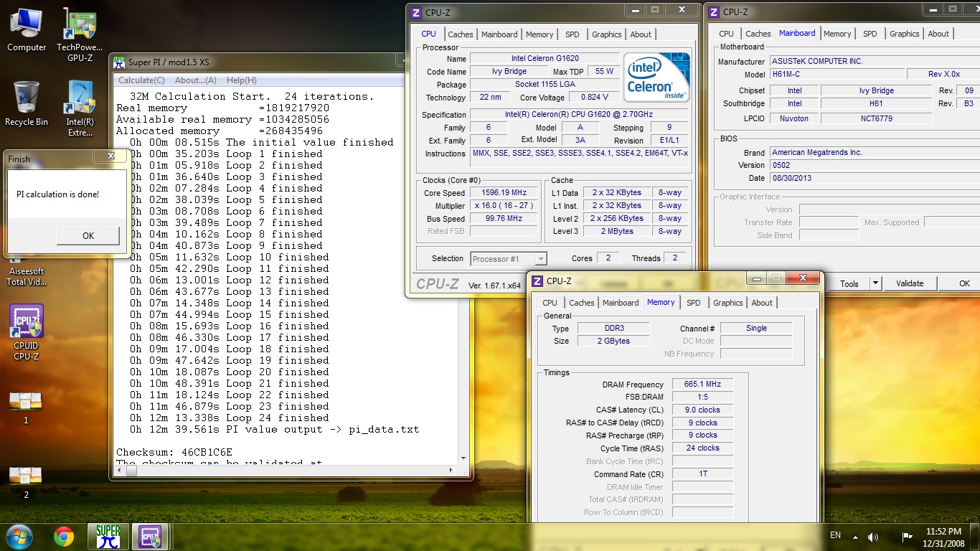Switch to Super PI taskbar button

click(108, 536)
